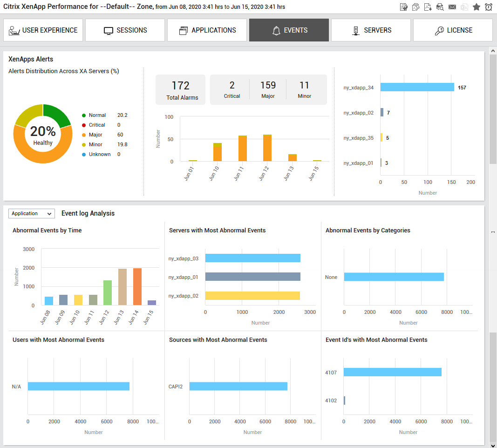Screen dimensions: 497x448
Task: Click the vertical scrollbar thumb
Action: pyautogui.click(x=493, y=109)
